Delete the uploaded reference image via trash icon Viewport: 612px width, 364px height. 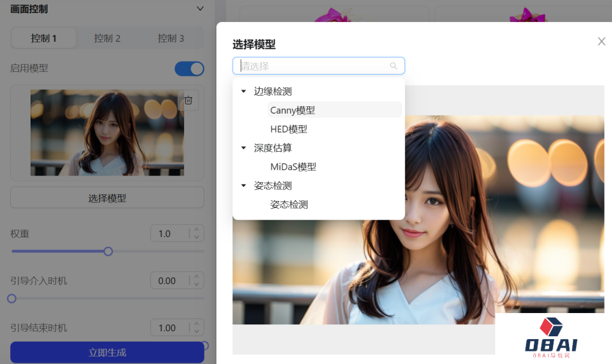[x=189, y=101]
